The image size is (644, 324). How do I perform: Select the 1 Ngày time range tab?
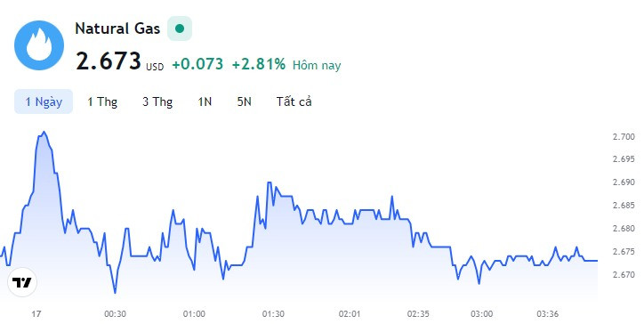point(44,101)
